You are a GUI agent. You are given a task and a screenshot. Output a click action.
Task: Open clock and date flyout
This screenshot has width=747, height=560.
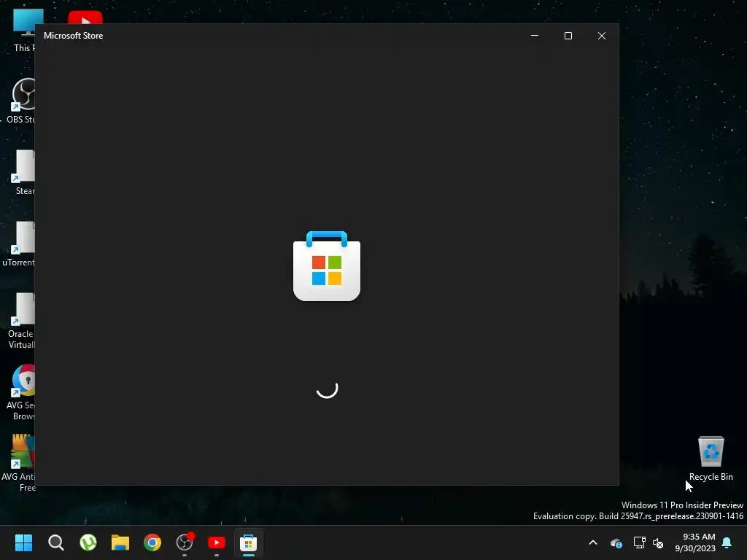click(x=695, y=542)
